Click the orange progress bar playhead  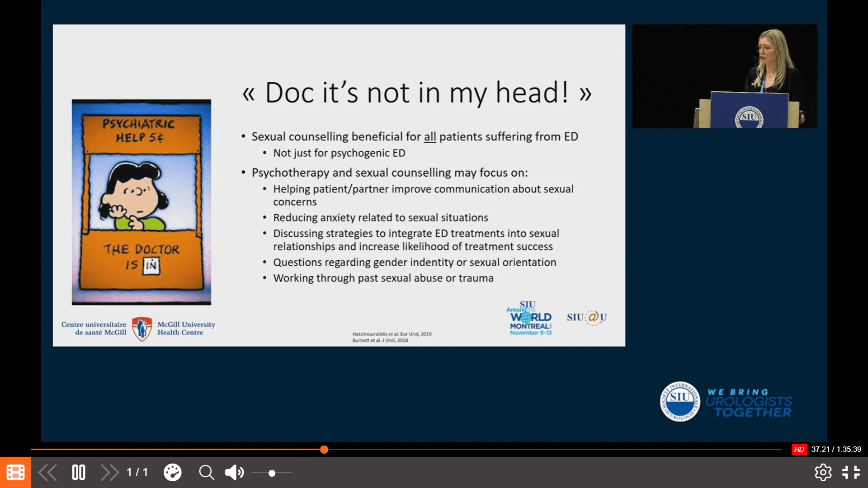coord(324,449)
